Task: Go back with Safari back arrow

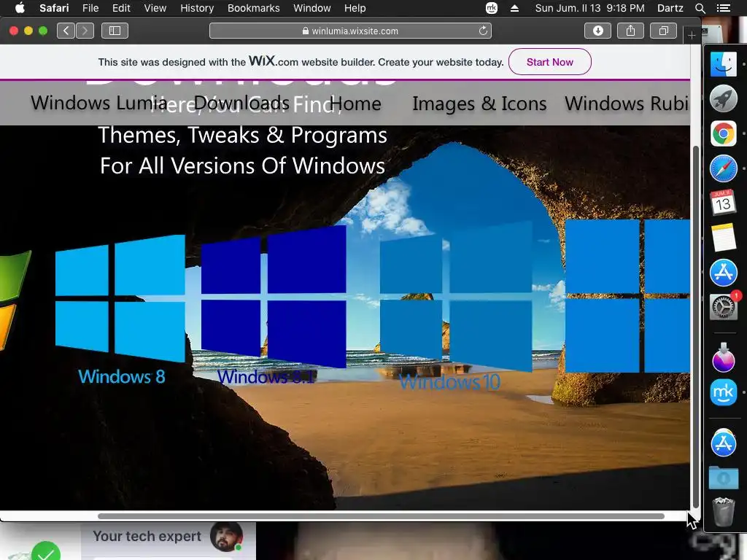Action: click(x=66, y=31)
